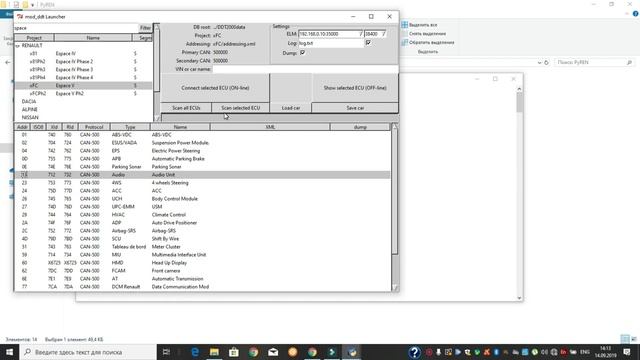640x360 pixels.
Task: Click Scan selected ECU button
Action: (x=240, y=108)
